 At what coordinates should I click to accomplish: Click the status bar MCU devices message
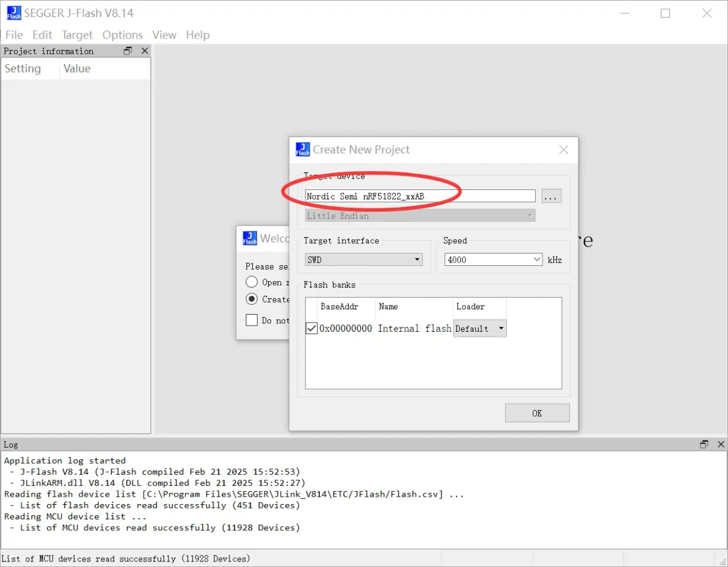pos(126,558)
